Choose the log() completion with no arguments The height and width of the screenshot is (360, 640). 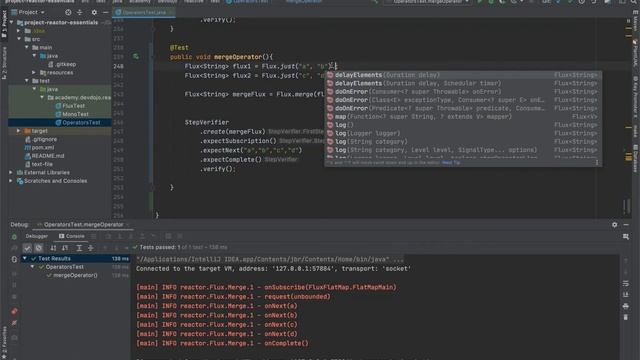[x=463, y=125]
